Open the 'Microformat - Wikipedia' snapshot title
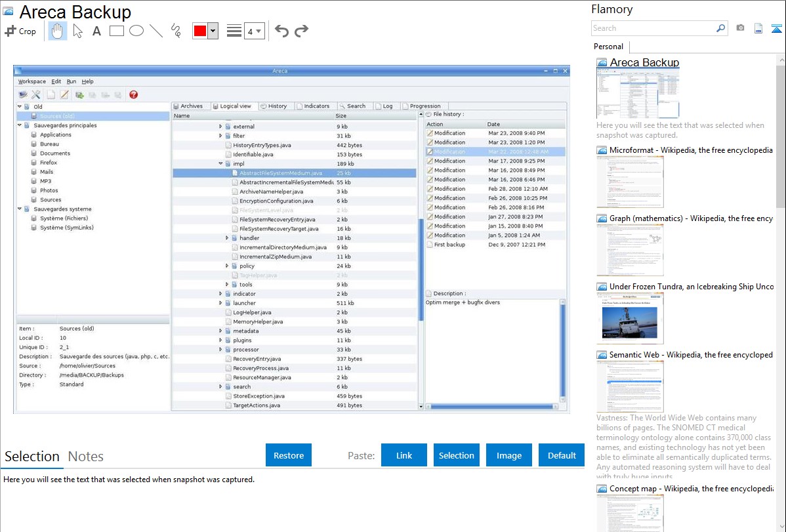Viewport: 786px width, 532px height. coord(691,150)
